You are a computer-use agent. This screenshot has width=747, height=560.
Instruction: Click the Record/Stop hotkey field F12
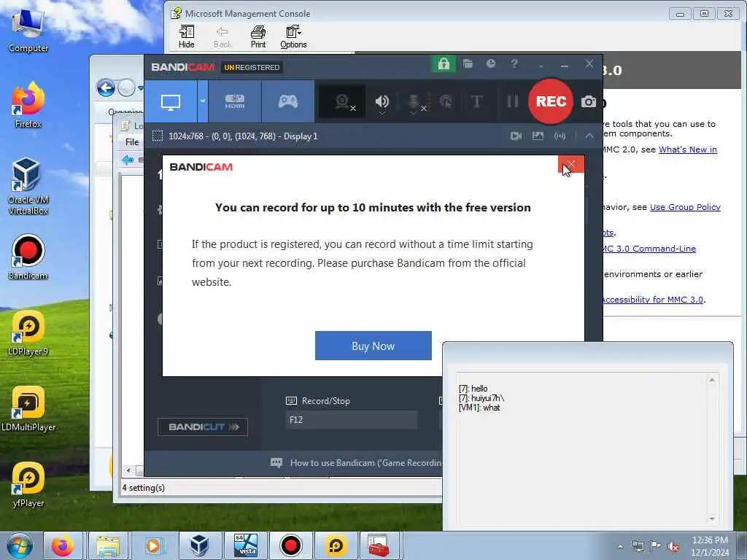352,419
